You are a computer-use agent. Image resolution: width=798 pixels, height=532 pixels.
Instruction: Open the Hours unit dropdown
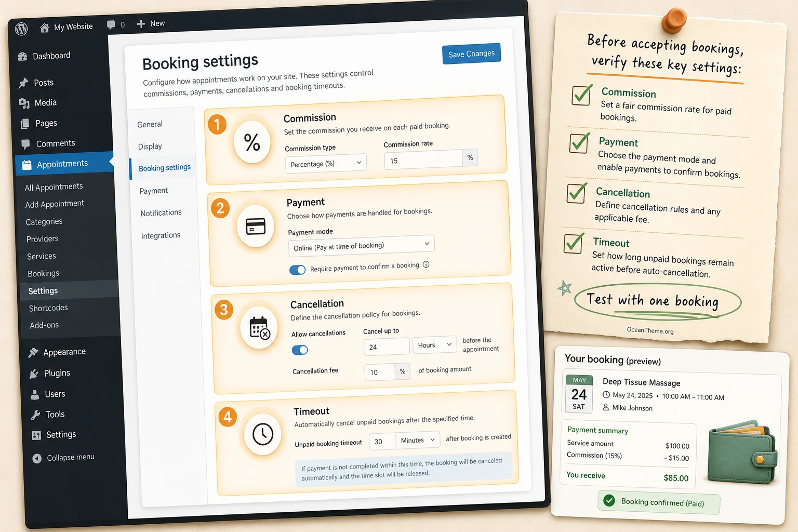[x=435, y=345]
